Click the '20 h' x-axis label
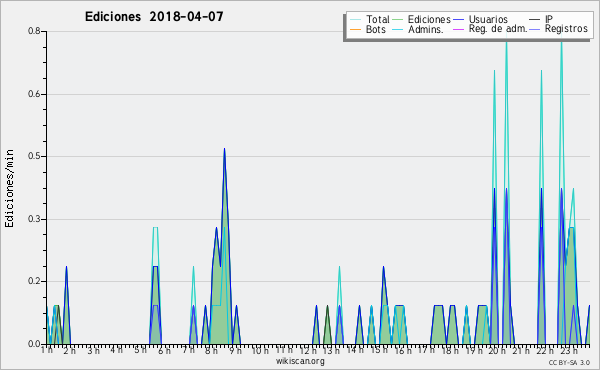 [497, 350]
